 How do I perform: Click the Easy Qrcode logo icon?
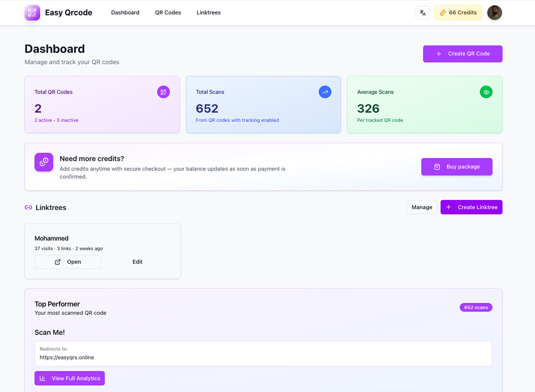32,13
